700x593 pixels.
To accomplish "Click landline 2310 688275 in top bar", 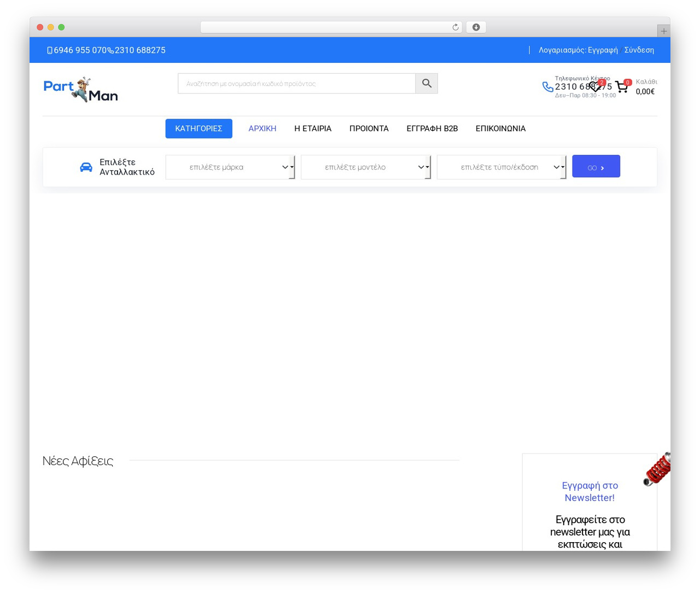I will 140,50.
